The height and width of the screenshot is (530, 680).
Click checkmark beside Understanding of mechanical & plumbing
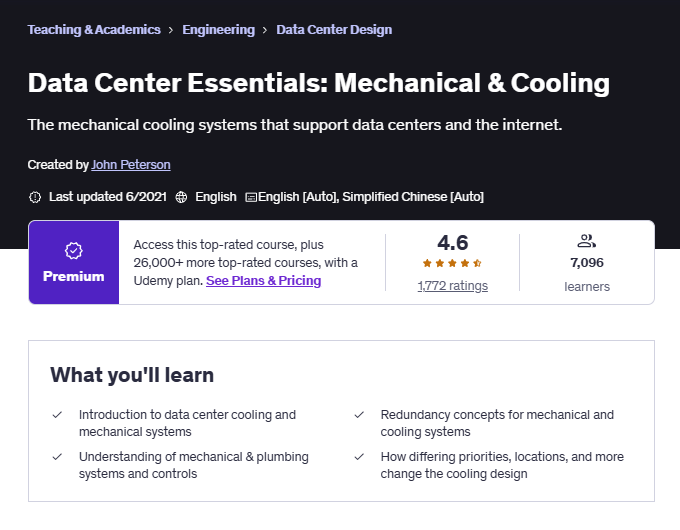[56, 456]
